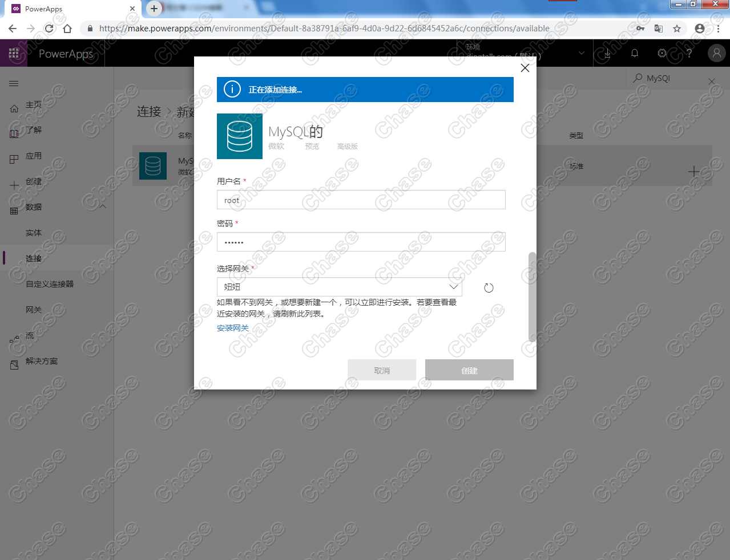Viewport: 730px width, 560px height.
Task: Click the Learn book icon in sidebar
Action: pyautogui.click(x=14, y=134)
